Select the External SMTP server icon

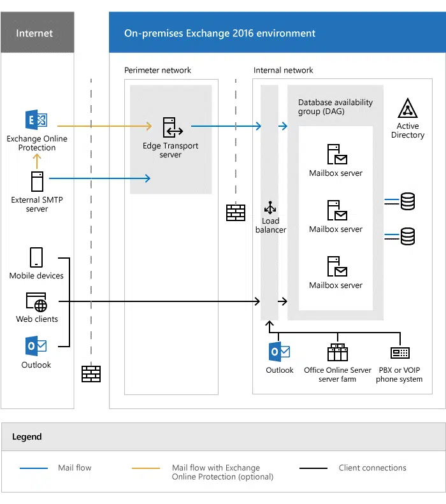[x=37, y=182]
